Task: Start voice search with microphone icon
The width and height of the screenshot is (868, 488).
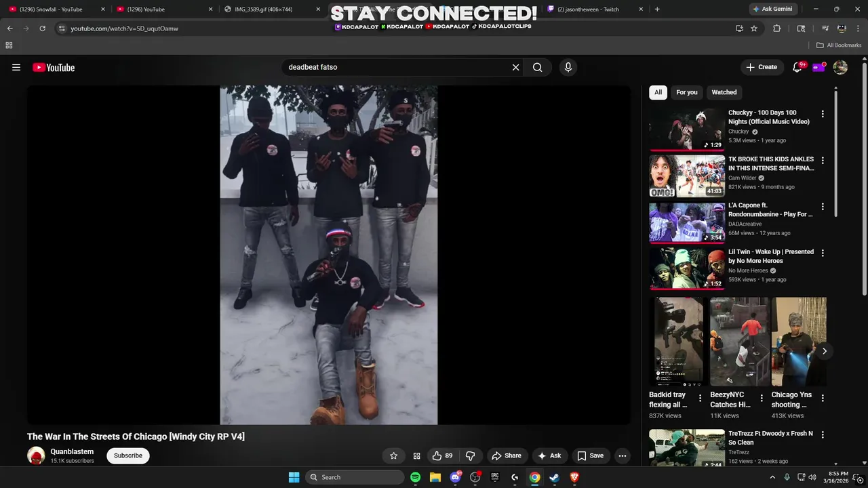Action: (568, 67)
